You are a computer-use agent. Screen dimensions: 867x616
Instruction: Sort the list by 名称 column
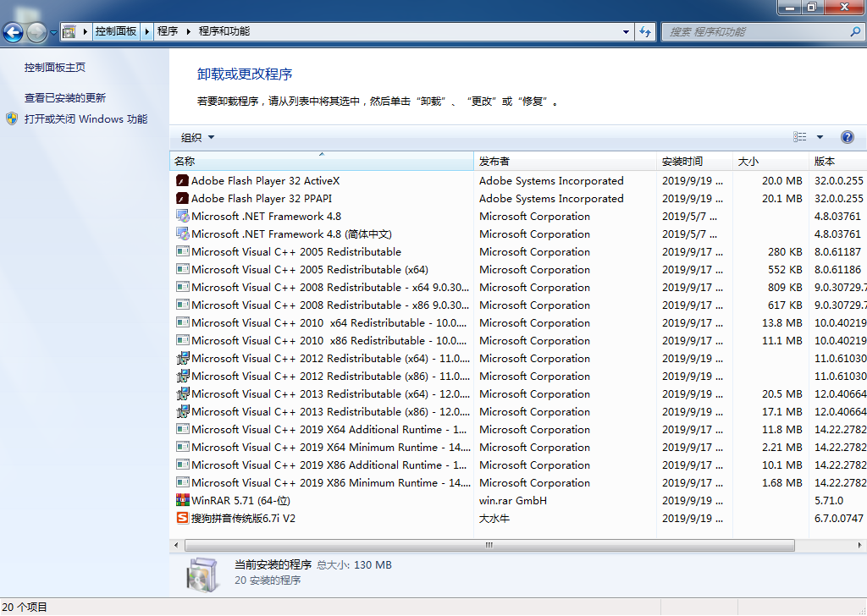click(x=321, y=162)
